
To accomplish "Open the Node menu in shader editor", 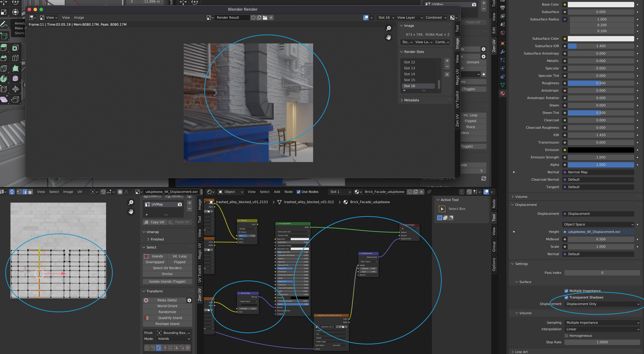I will pyautogui.click(x=288, y=192).
